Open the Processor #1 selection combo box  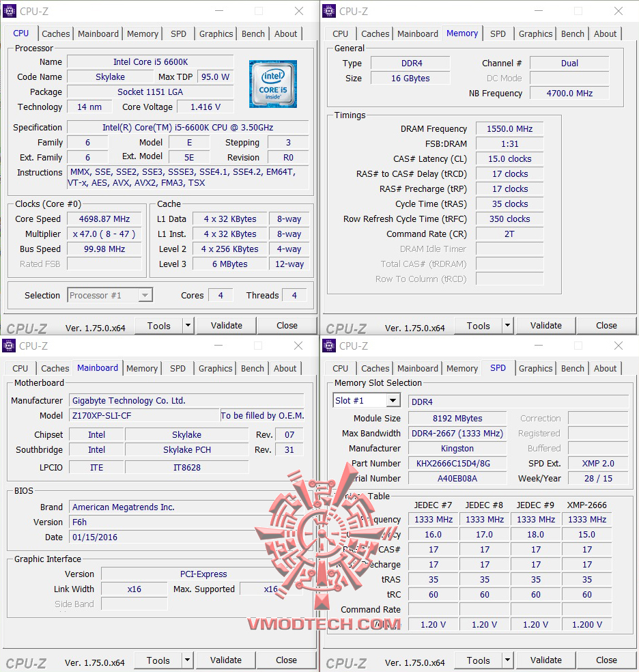click(110, 295)
